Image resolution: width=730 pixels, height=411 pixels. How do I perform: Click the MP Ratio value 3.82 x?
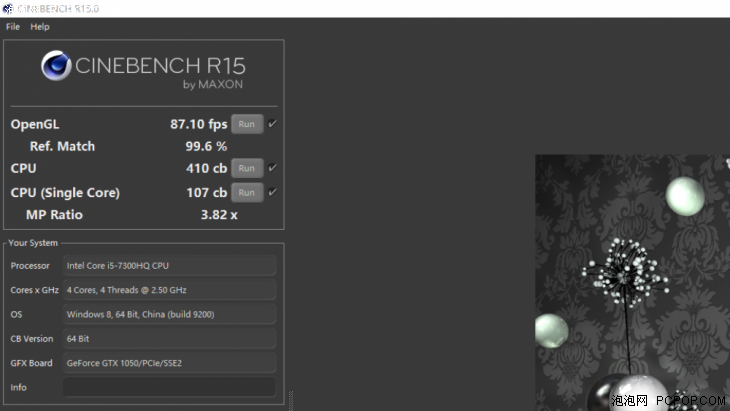(x=219, y=215)
